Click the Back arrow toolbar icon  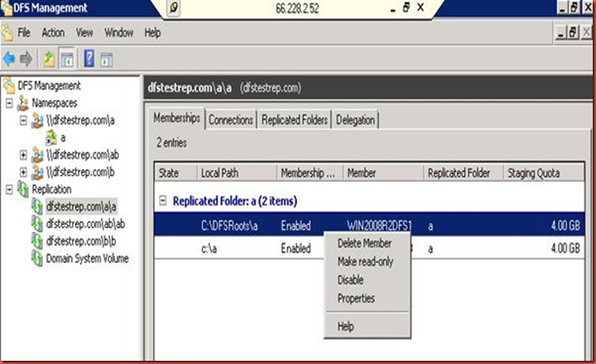[9, 59]
